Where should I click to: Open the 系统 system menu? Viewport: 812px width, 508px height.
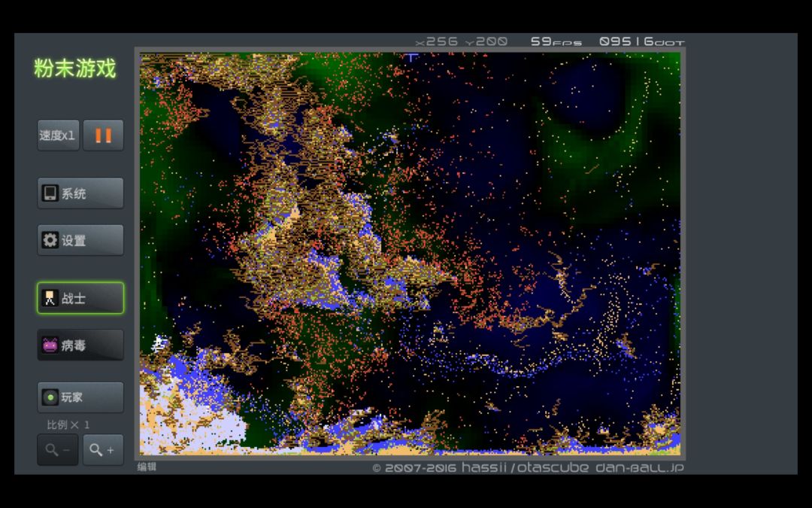pos(80,193)
